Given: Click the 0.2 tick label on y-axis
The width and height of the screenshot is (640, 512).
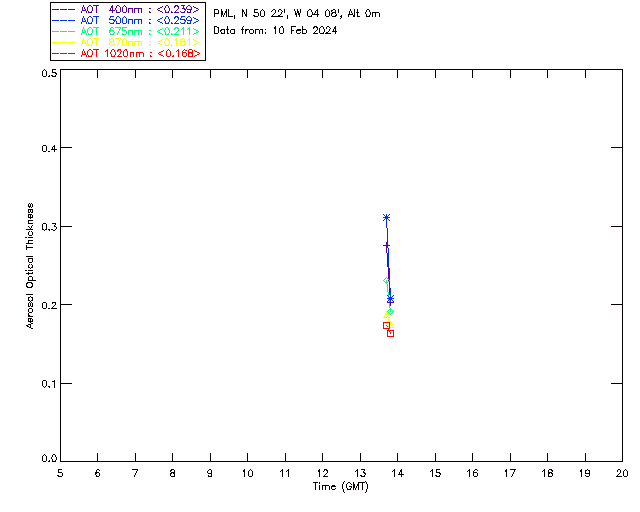Looking at the screenshot, I should point(49,305).
